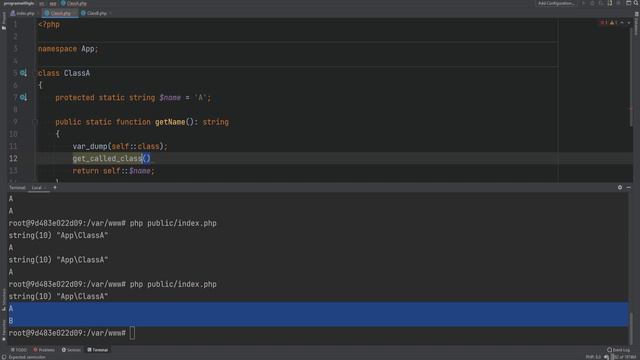Open the Project tool window stripe
Screen dimensions: 640x360
[x=4, y=20]
